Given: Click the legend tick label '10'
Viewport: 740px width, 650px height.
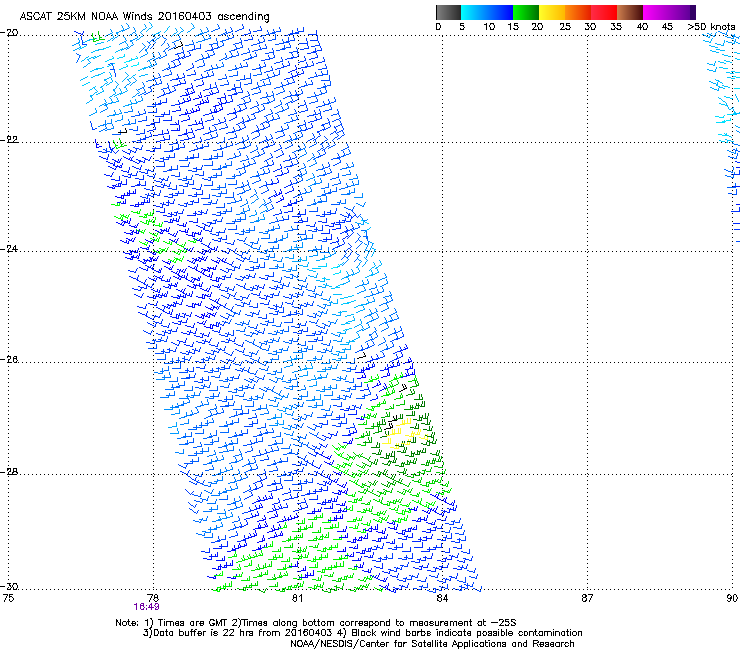Looking at the screenshot, I should (x=489, y=27).
